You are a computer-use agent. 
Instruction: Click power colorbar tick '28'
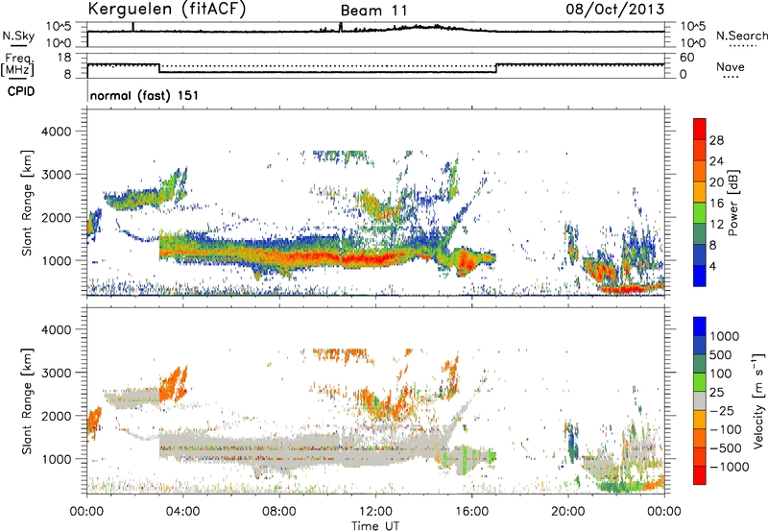click(x=716, y=140)
